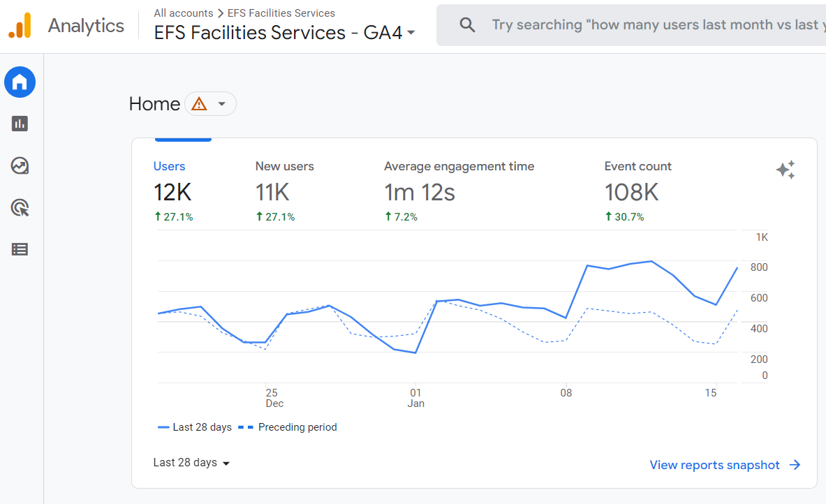
Task: Click the arrow next to View reports snapshot
Action: coord(795,465)
